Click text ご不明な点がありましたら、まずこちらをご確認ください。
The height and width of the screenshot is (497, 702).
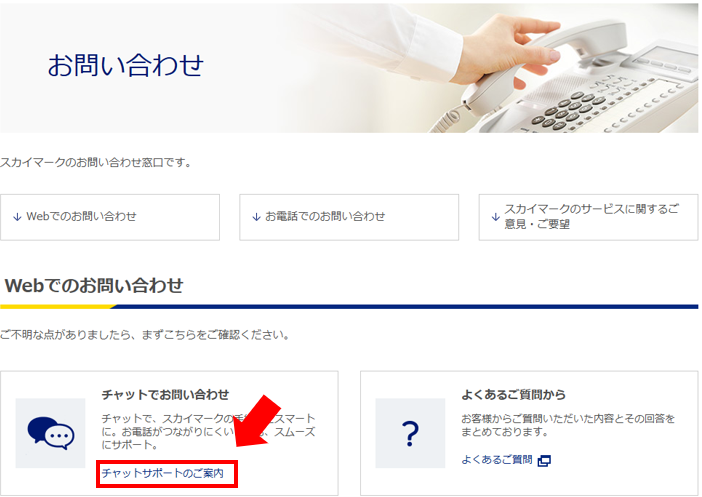click(145, 335)
